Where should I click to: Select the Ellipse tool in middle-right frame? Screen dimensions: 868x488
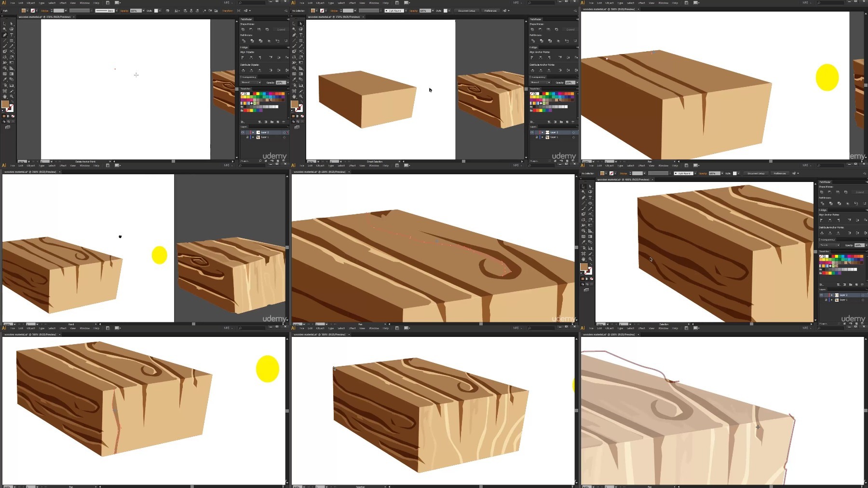click(x=590, y=203)
